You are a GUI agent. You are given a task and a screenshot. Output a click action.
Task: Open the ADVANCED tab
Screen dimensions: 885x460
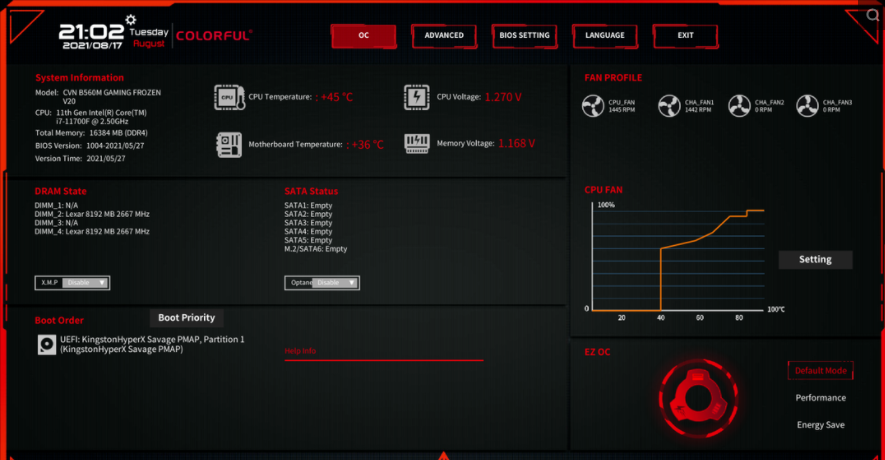pyautogui.click(x=444, y=36)
